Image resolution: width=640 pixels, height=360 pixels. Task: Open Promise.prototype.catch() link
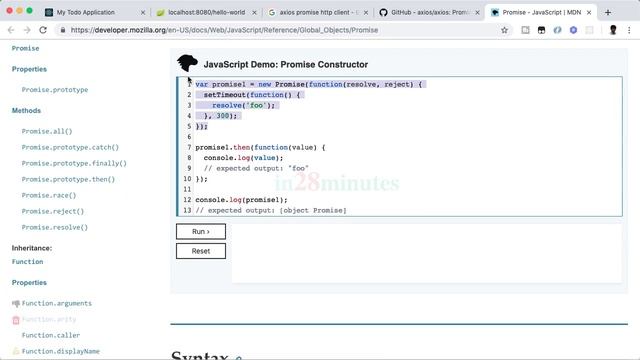tap(70, 147)
